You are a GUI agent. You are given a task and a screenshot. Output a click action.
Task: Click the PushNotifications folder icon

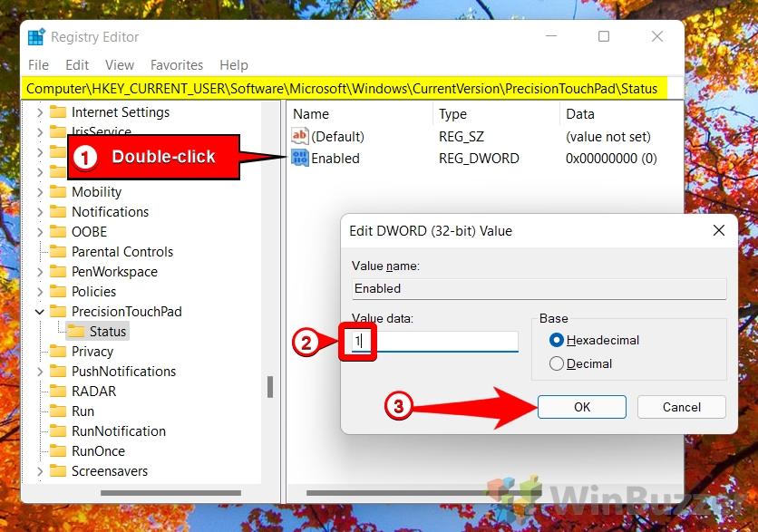tap(58, 371)
